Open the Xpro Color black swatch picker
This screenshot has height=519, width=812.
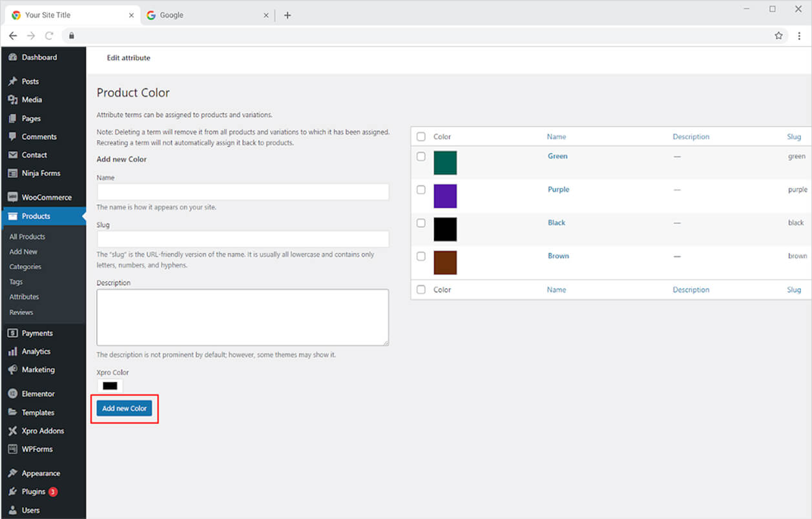tap(110, 386)
